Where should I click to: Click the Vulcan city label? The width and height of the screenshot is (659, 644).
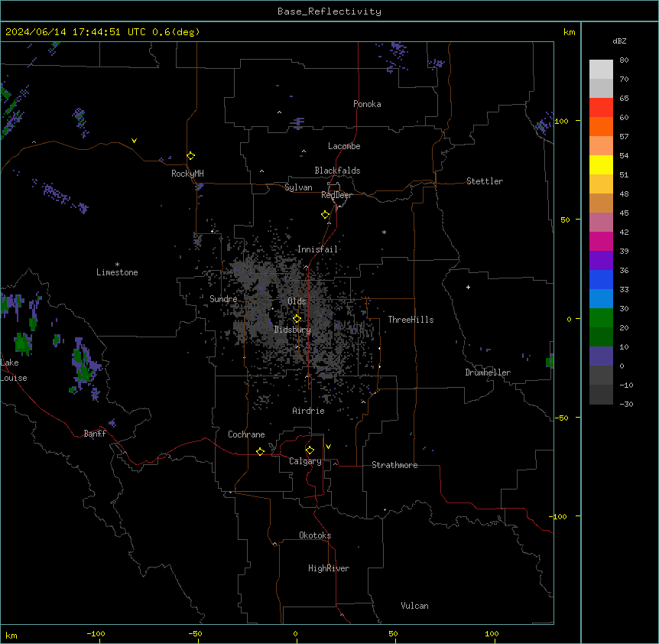pos(414,606)
